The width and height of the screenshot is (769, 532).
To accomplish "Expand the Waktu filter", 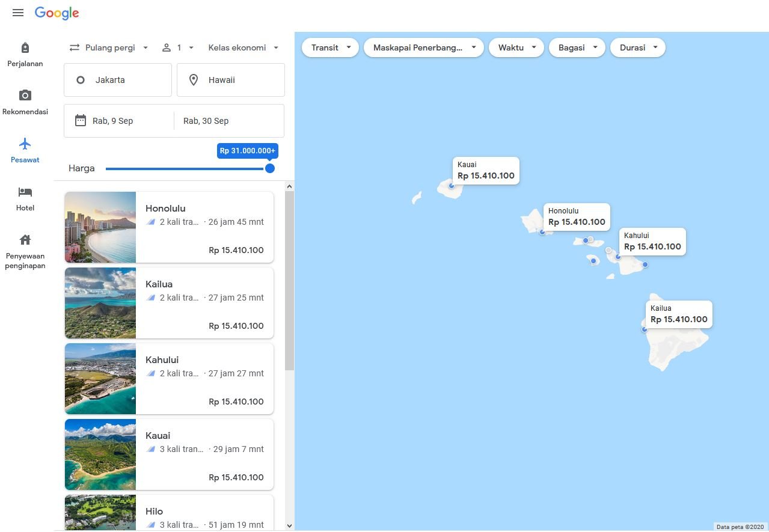I will click(x=516, y=47).
